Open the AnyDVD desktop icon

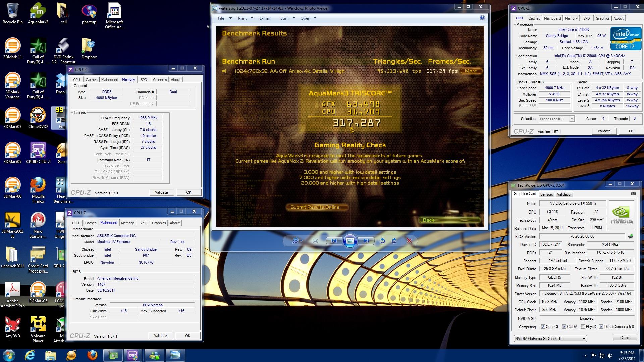[x=12, y=327]
